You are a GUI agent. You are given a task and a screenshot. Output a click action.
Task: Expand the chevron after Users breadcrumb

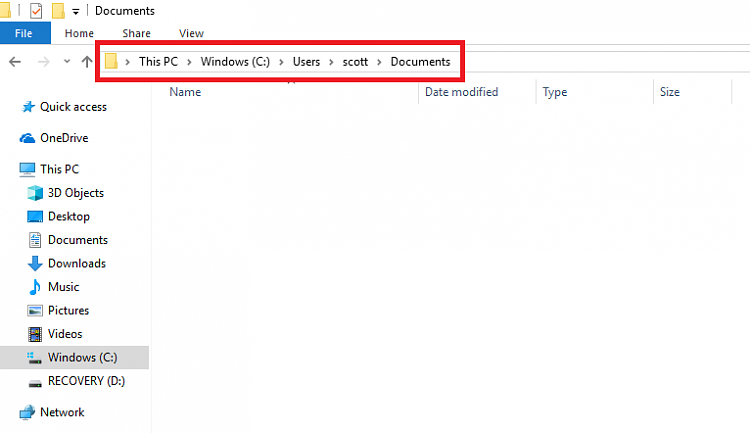[x=331, y=62]
